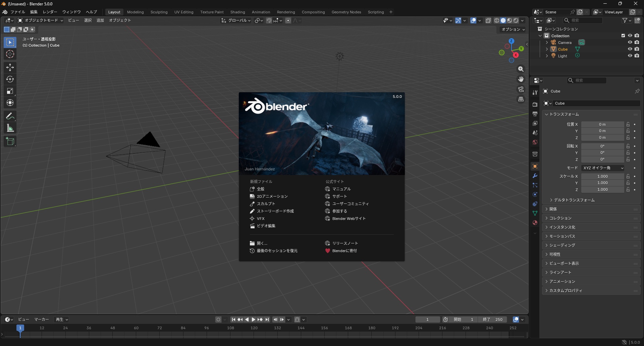This screenshot has width=644, height=346.
Task: Open Modifier properties via the wrench icon
Action: pos(535,176)
